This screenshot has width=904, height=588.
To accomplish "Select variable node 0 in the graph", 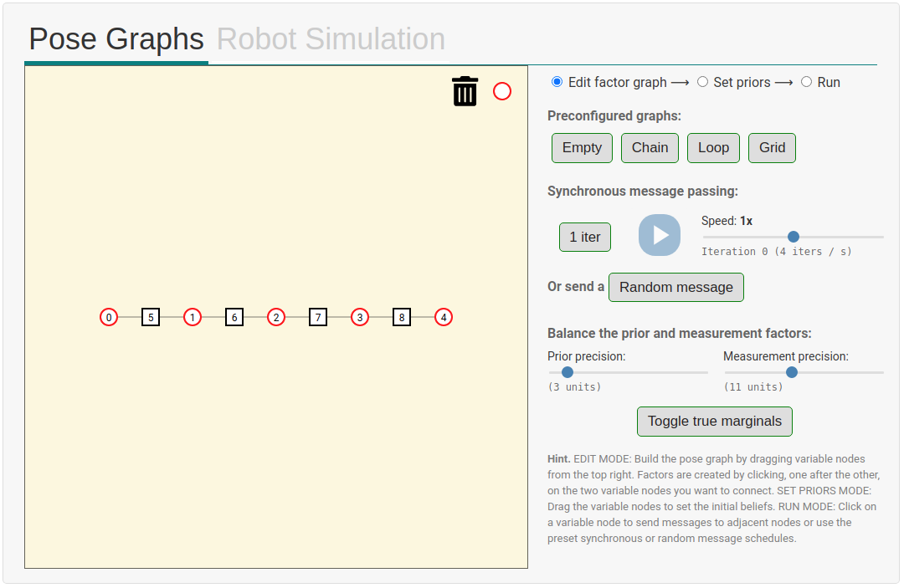I will coord(109,317).
